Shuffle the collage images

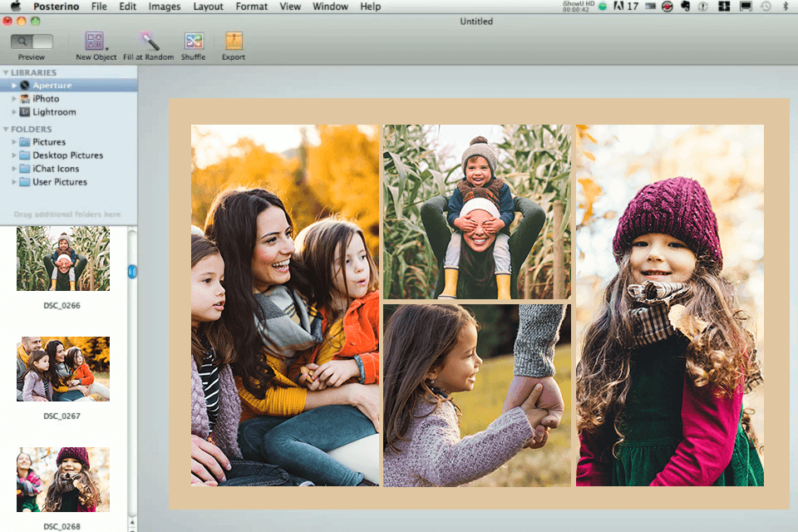(194, 42)
